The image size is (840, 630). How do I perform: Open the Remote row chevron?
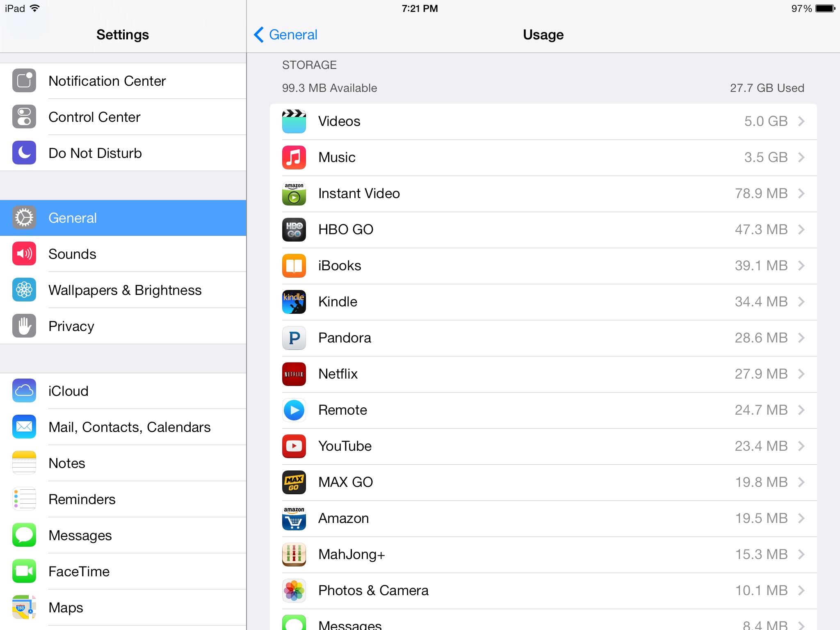(x=801, y=410)
